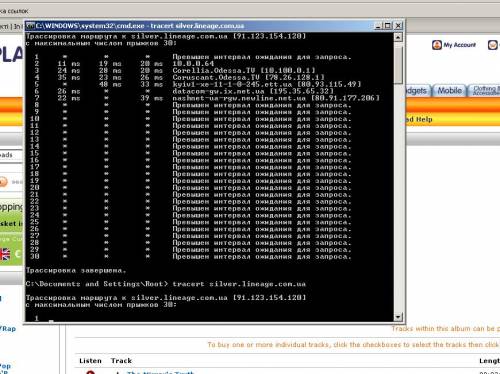
Task: Click the UK flag icon on webpage
Action: (x=5, y=254)
